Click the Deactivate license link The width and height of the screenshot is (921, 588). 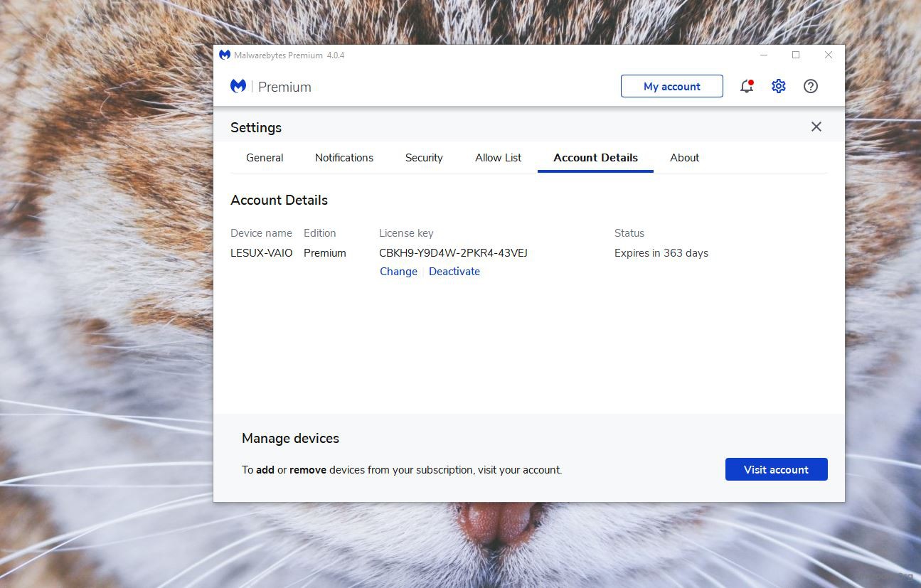(x=454, y=272)
